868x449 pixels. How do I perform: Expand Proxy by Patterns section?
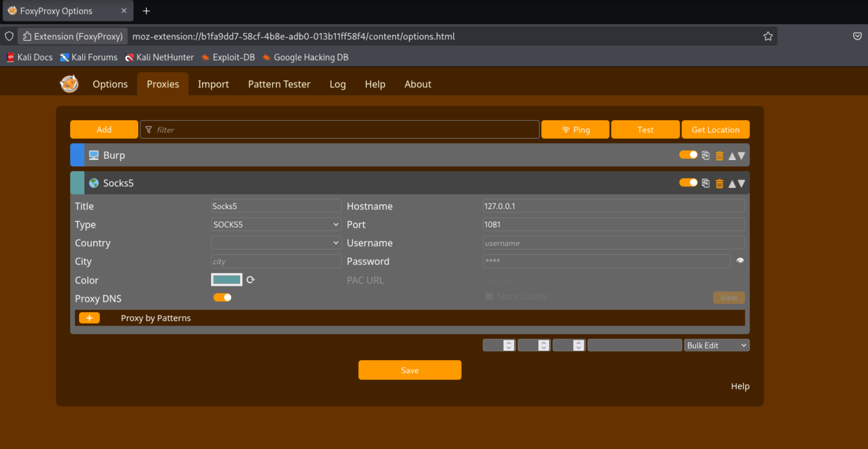click(156, 318)
